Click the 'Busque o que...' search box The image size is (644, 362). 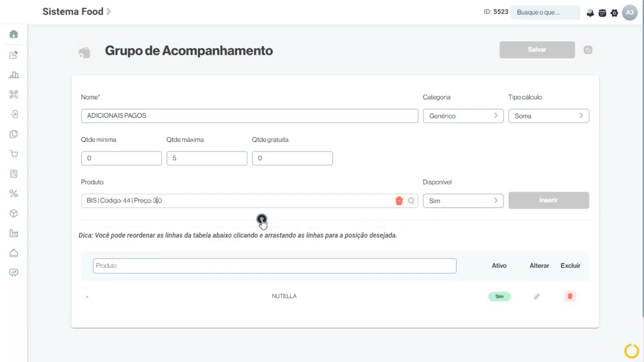(545, 13)
